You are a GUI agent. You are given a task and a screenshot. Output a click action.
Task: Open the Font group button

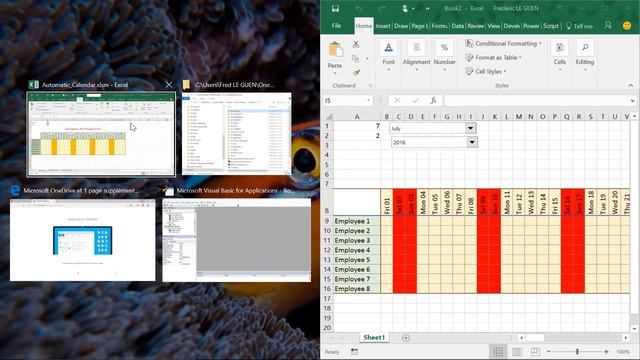point(389,56)
